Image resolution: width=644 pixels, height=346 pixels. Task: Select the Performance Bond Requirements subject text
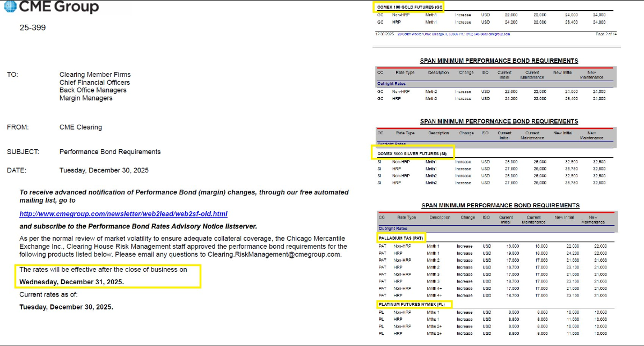tap(110, 152)
